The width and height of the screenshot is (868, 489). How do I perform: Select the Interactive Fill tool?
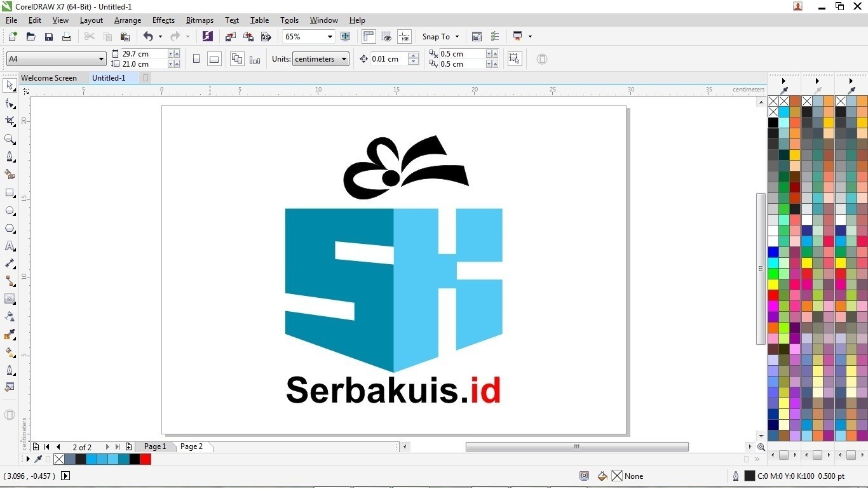(10, 352)
